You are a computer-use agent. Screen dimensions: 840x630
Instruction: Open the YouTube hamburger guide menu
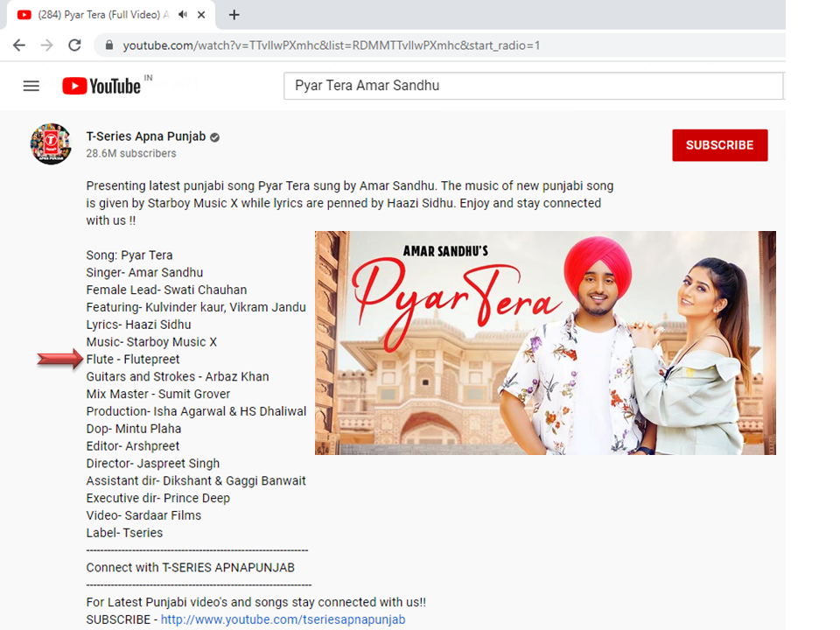pyautogui.click(x=31, y=86)
